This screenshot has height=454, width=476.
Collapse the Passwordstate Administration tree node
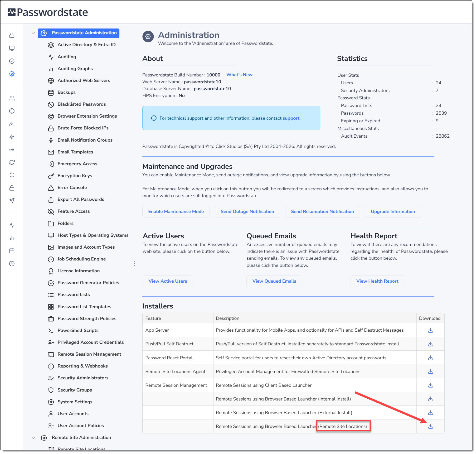point(33,33)
